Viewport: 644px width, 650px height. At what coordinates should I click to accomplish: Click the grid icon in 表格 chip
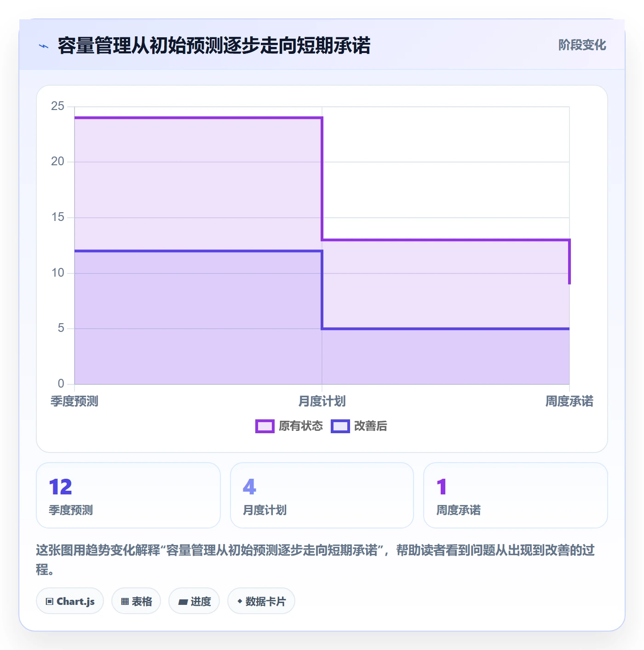pos(125,602)
